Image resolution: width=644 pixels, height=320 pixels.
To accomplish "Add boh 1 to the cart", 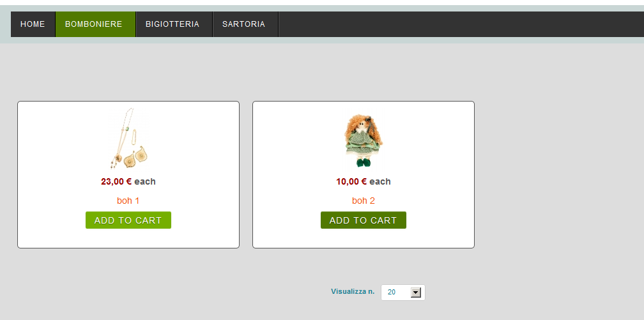I will 128,220.
